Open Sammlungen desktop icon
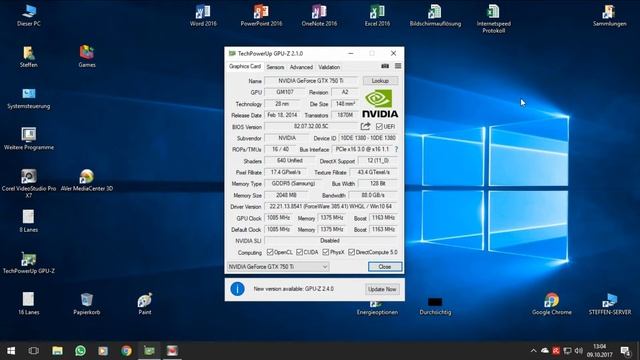Image resolution: width=640 pixels, height=360 pixels. pyautogui.click(x=609, y=15)
